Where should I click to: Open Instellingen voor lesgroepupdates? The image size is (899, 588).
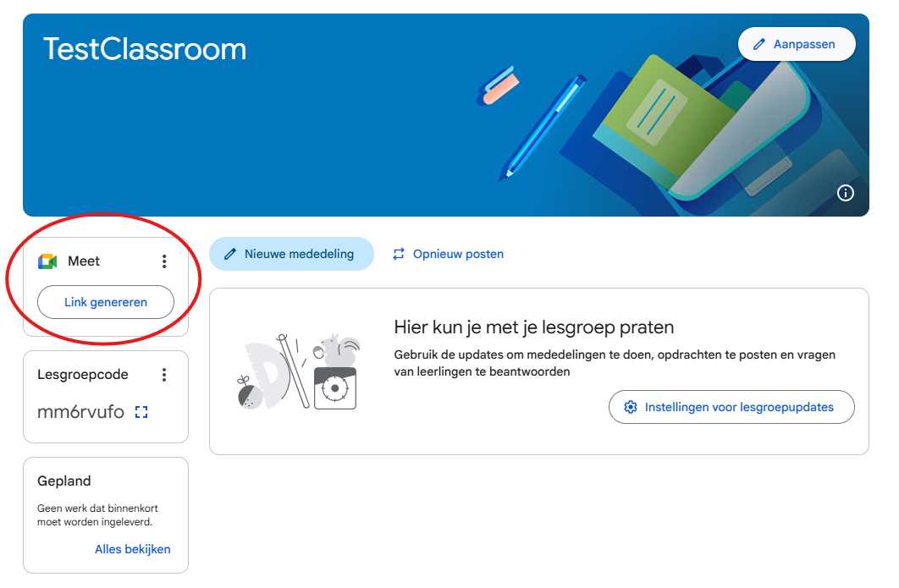coord(731,407)
